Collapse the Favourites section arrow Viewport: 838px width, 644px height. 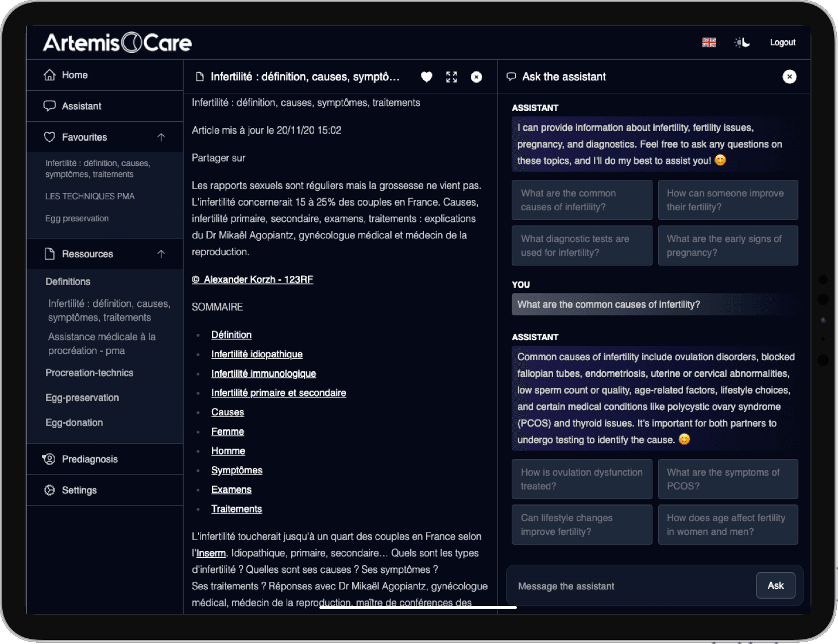pos(161,137)
